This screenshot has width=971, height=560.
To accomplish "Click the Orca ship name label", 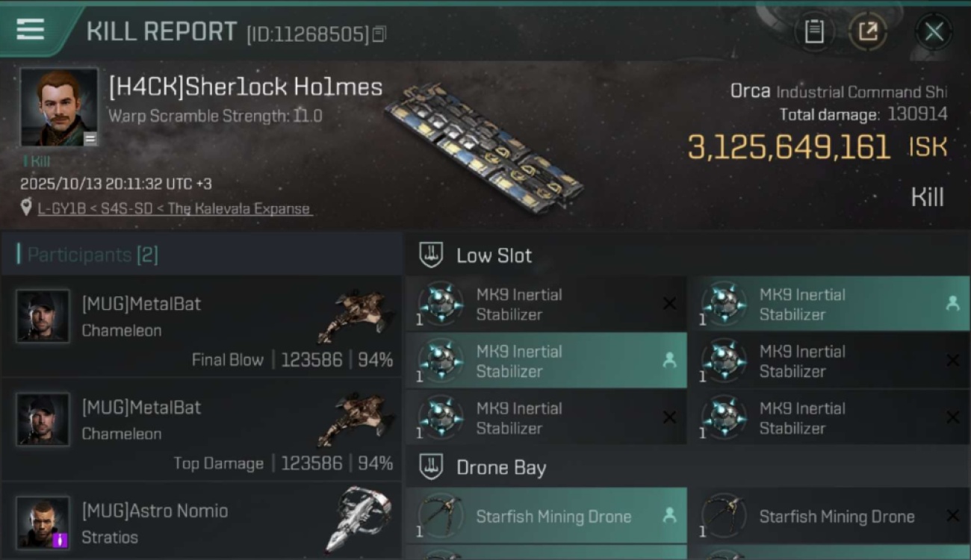I will click(x=750, y=92).
